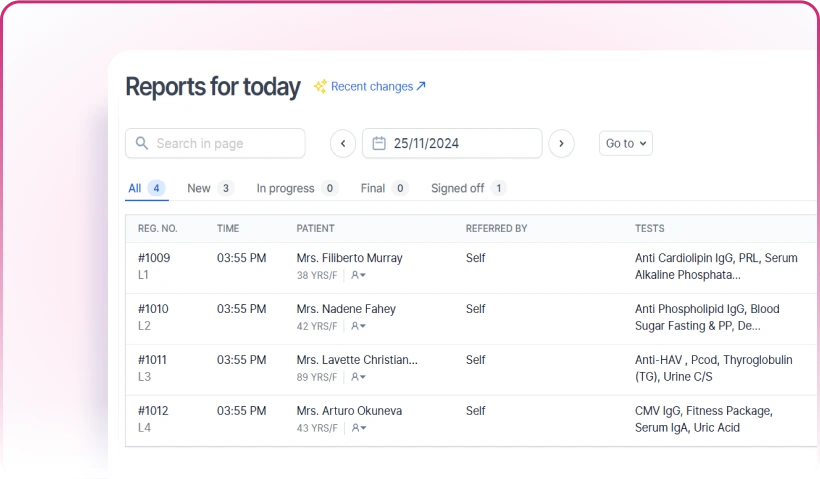Click tests starting with Anti Cardiolipin IgG
820x479 pixels.
coord(716,266)
